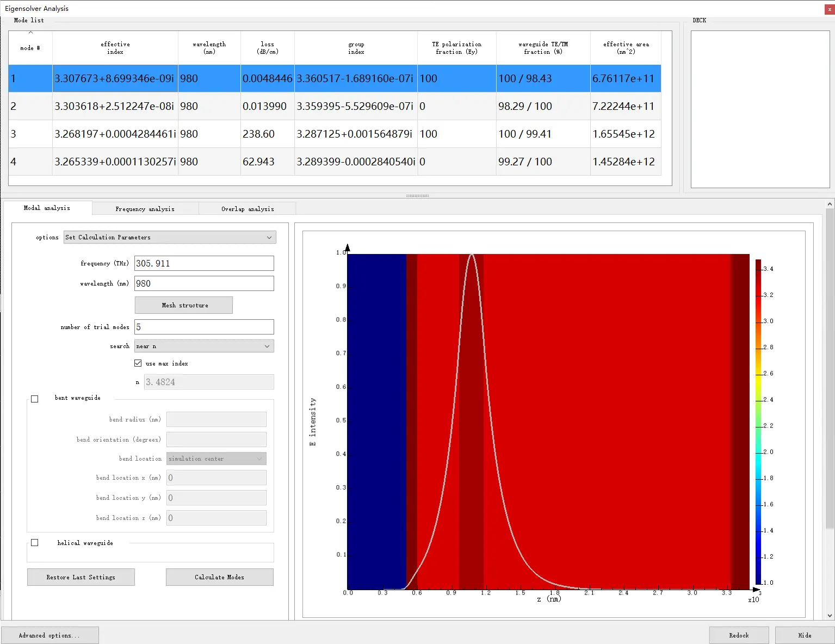Viewport: 835px width, 644px height.
Task: Sort by the 'mode #' column header
Action: click(30, 48)
